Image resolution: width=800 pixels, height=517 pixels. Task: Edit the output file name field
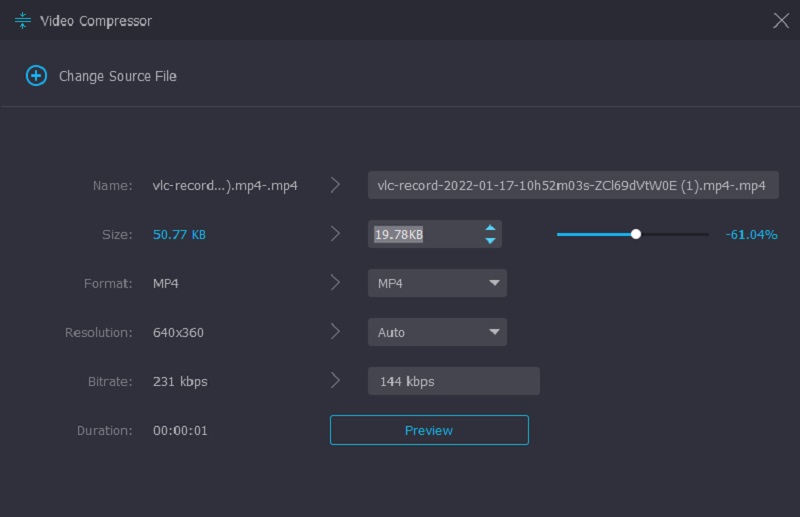coord(572,185)
